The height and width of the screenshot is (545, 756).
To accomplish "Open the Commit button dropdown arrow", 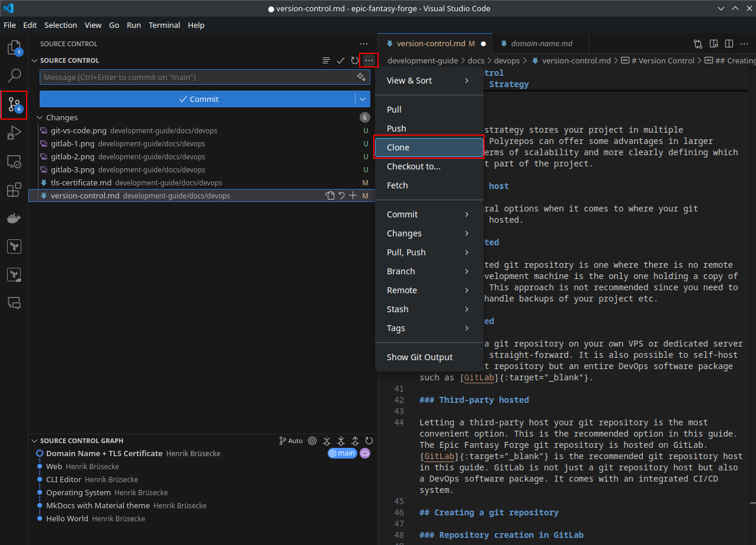I will 363,99.
